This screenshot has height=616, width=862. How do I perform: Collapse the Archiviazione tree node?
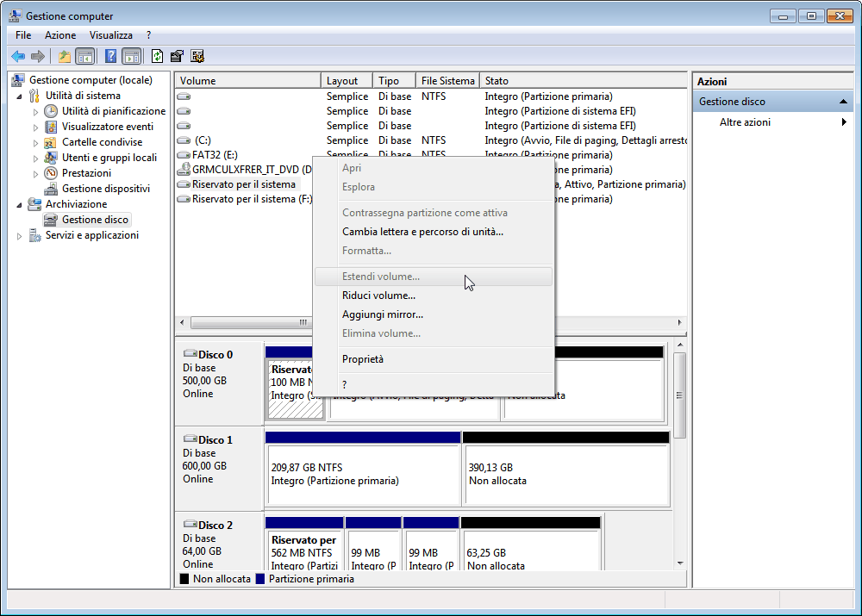[x=21, y=205]
